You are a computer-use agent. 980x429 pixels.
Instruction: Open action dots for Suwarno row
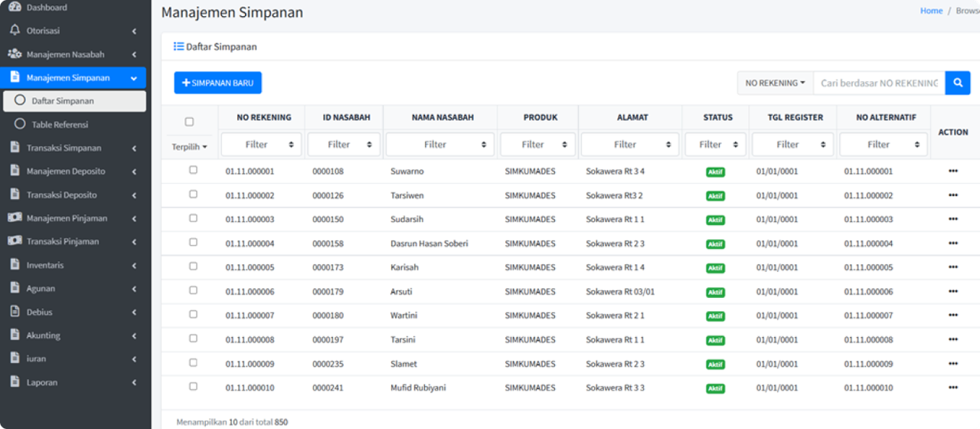[952, 171]
